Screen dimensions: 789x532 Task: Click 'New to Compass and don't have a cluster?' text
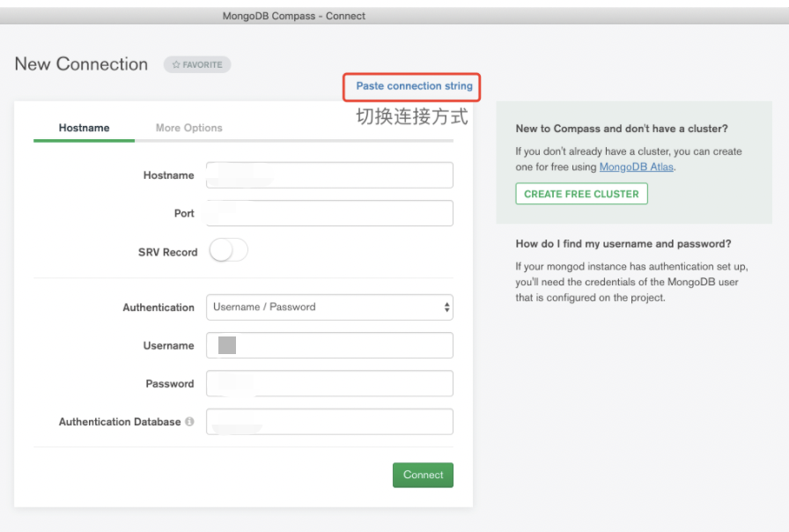point(622,129)
